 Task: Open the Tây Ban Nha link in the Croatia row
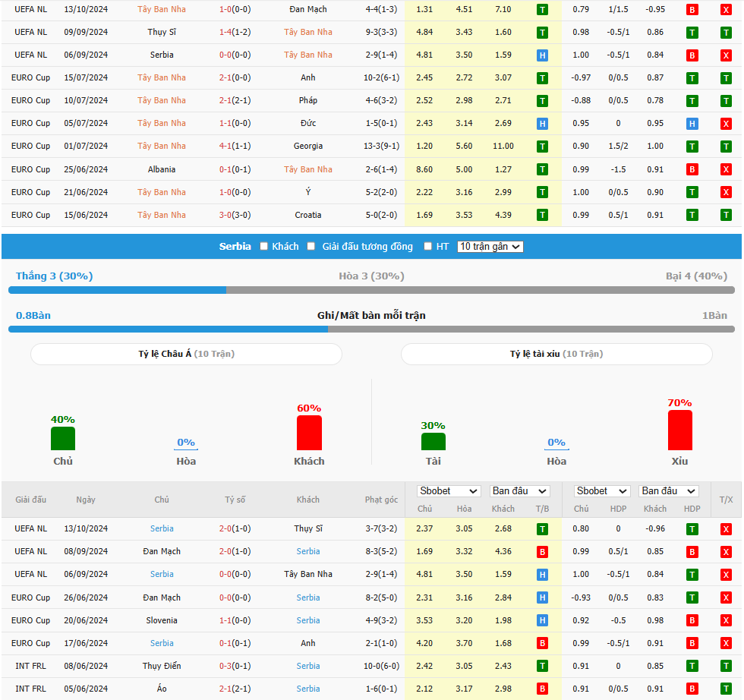pyautogui.click(x=162, y=215)
